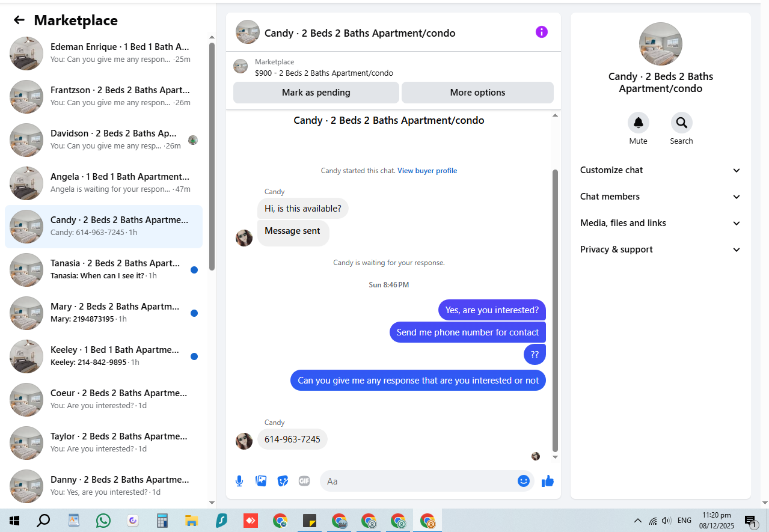Open the GIF picker
The width and height of the screenshot is (769, 532).
pyautogui.click(x=304, y=481)
